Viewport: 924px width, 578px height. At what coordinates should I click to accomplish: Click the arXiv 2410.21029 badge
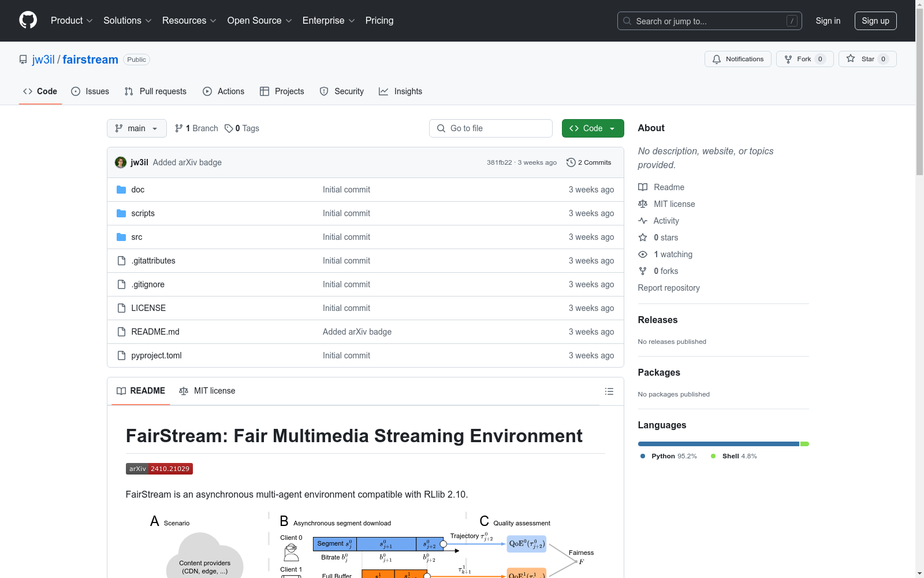(x=159, y=469)
